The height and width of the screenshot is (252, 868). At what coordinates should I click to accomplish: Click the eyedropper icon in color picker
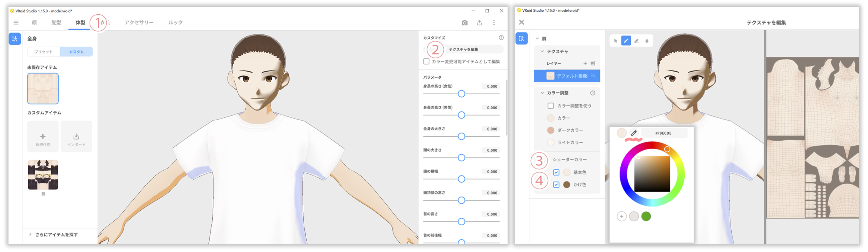point(633,133)
